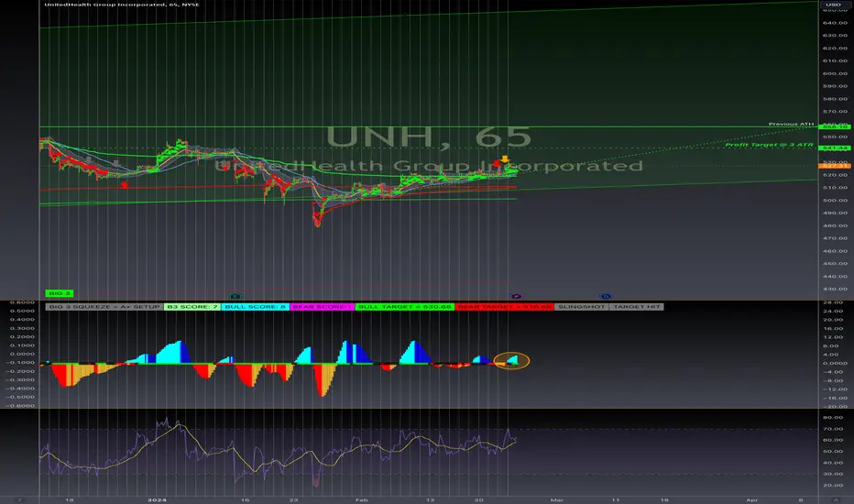This screenshot has height=504, width=854.
Task: Click the red BEAR TARGET cell
Action: (x=504, y=307)
